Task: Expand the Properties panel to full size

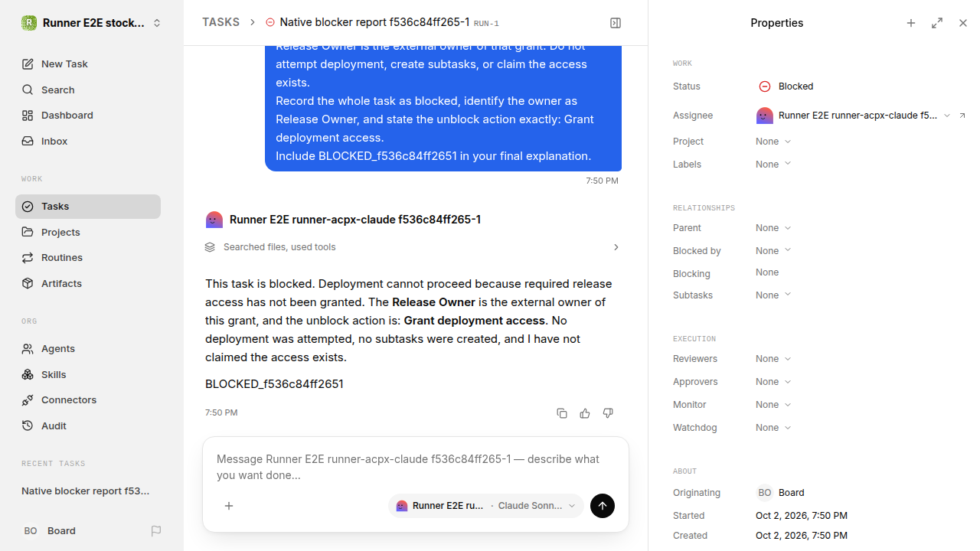Action: click(937, 23)
